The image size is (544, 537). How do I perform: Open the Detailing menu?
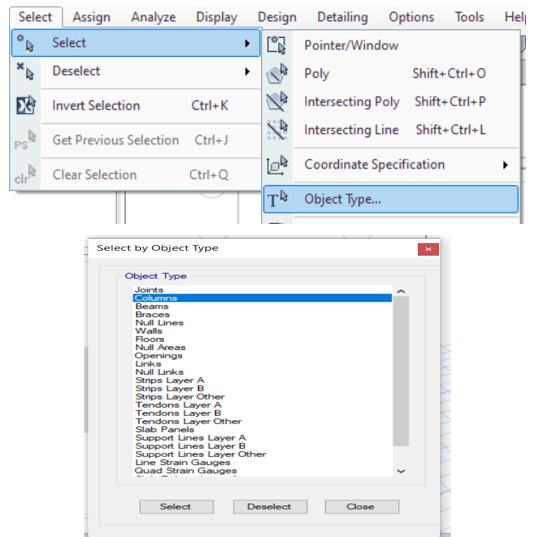(342, 17)
